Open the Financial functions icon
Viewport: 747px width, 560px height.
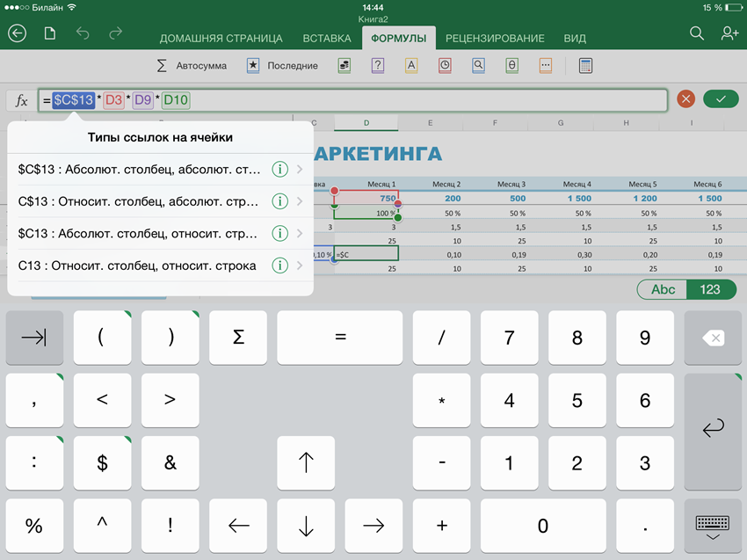344,66
